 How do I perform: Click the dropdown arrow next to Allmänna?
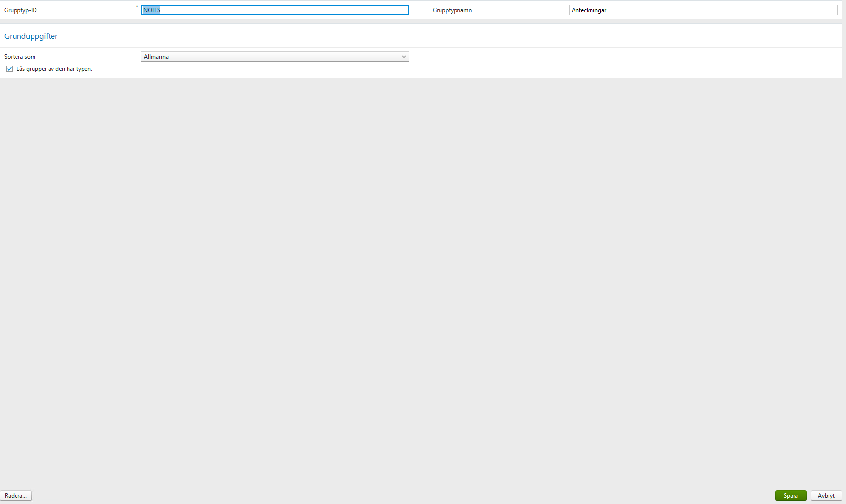(404, 56)
